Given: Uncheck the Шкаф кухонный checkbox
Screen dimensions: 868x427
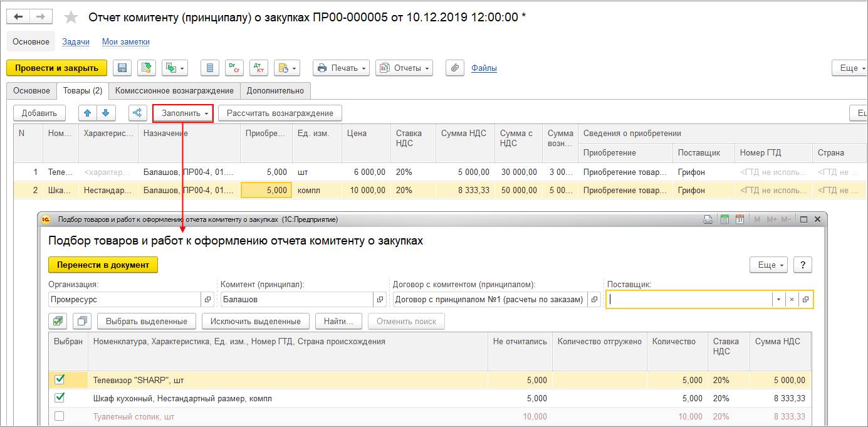Looking at the screenshot, I should (x=60, y=398).
